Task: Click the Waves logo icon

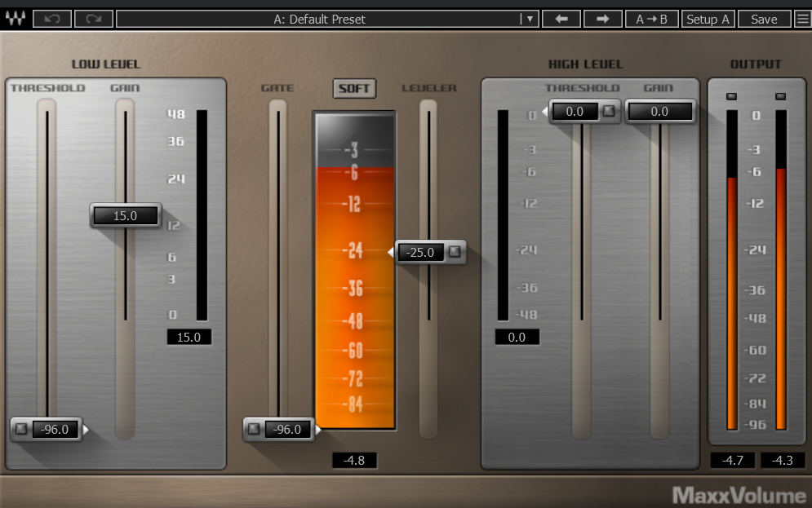Action: [x=16, y=19]
